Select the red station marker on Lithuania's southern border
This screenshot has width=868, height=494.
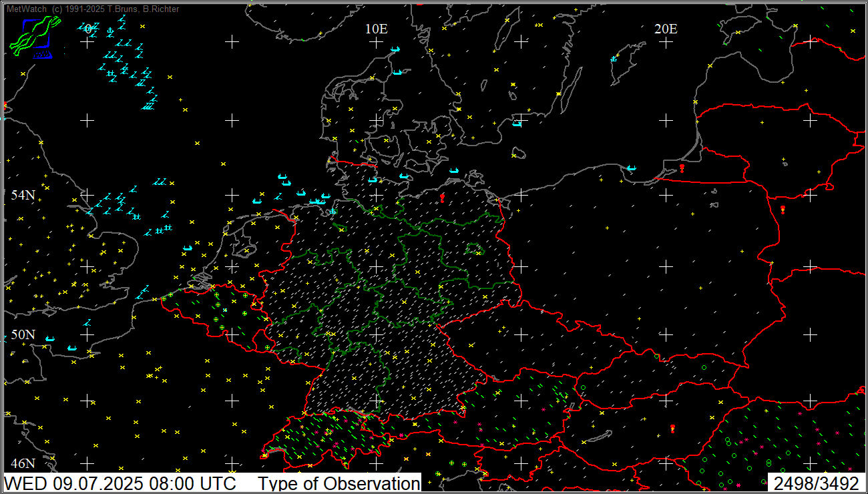(x=783, y=209)
